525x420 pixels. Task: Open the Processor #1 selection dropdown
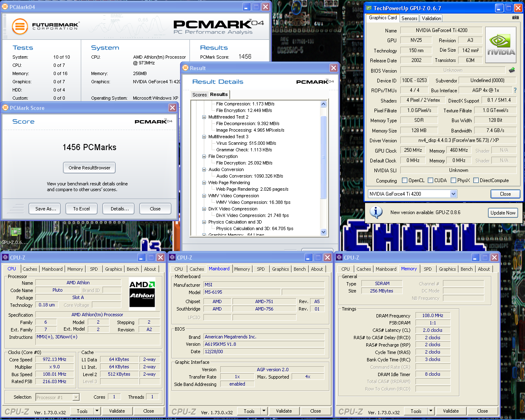click(x=76, y=397)
